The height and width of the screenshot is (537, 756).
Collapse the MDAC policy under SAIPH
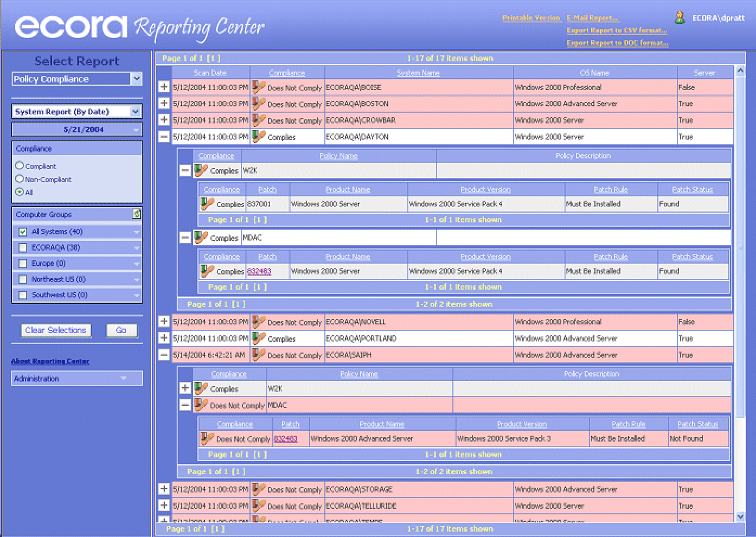tap(185, 405)
